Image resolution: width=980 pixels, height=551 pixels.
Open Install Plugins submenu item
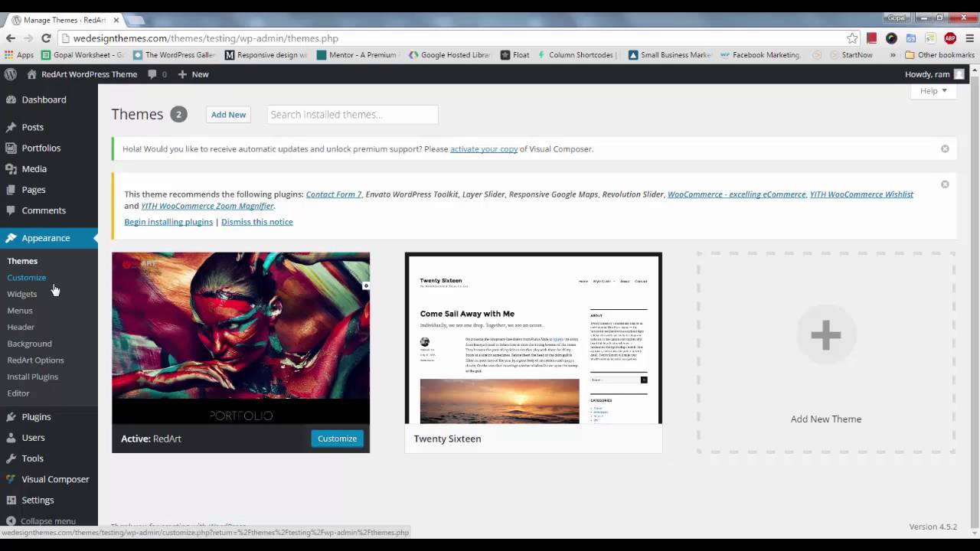pyautogui.click(x=33, y=377)
